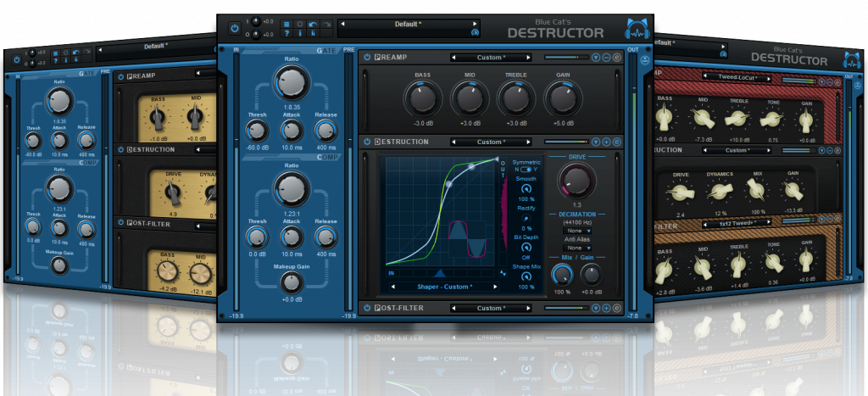Click the Gate Ratio knob in center window

point(292,82)
